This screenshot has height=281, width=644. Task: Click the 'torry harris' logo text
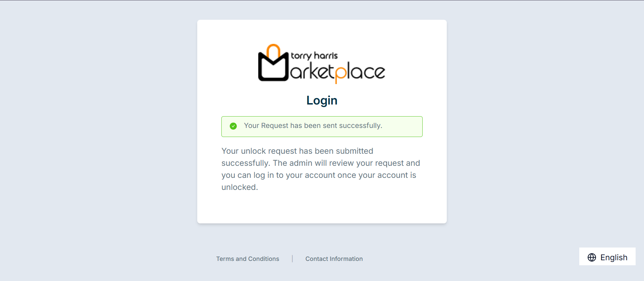point(314,56)
